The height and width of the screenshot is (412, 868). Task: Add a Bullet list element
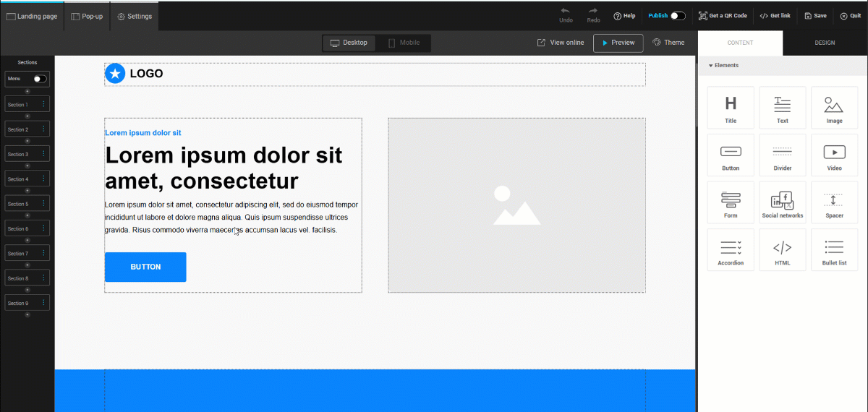[834, 250]
